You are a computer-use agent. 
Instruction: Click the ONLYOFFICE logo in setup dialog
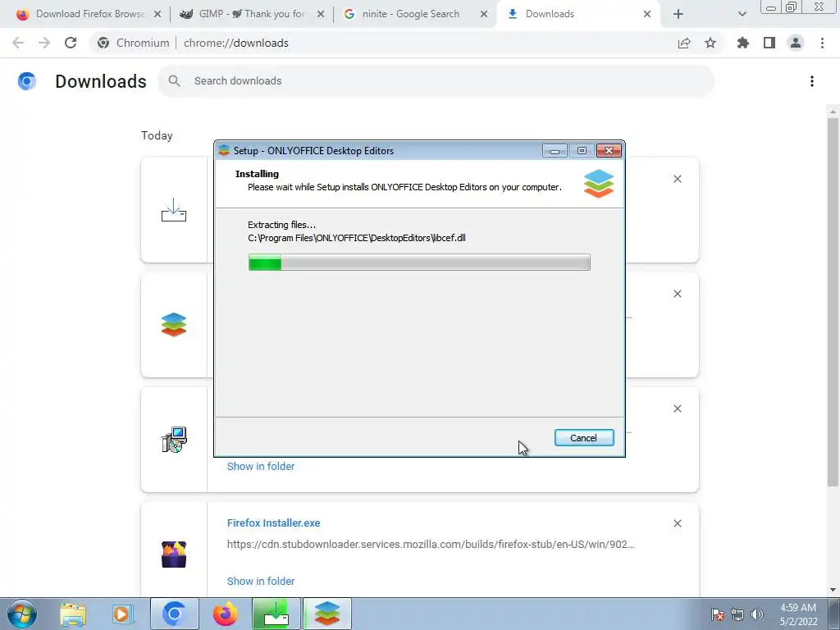(x=598, y=183)
